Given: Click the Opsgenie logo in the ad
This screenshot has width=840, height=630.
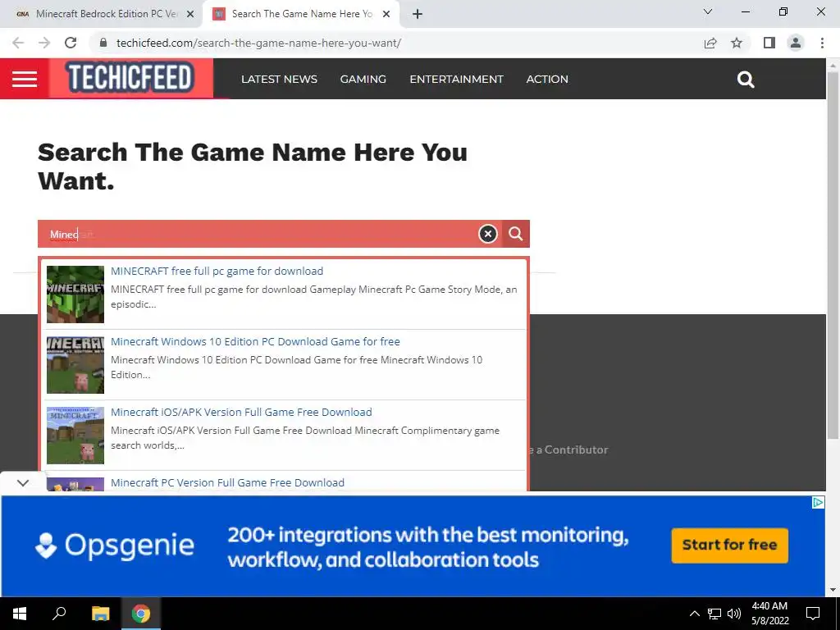Looking at the screenshot, I should [115, 546].
